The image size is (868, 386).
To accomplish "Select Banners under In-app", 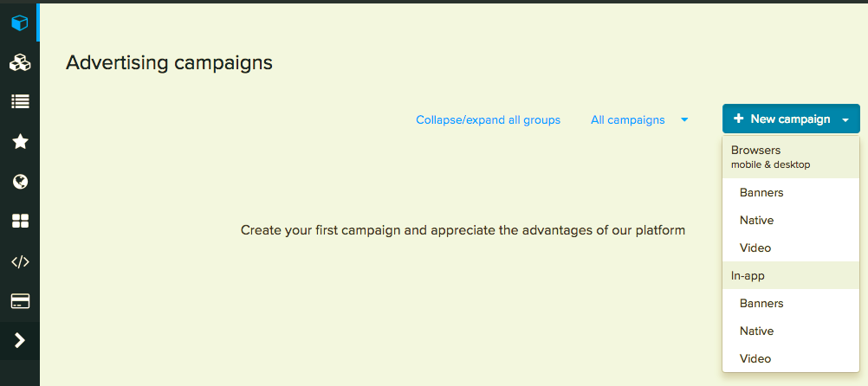I will click(761, 303).
